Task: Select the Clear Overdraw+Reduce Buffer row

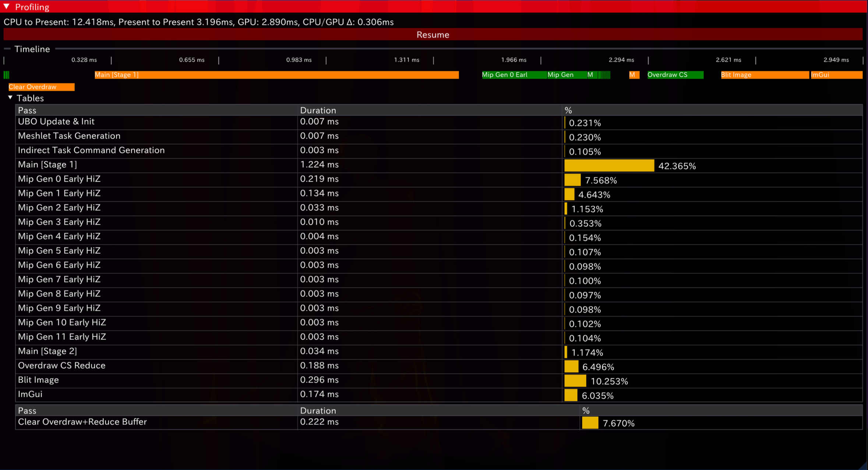Action: 82,422
